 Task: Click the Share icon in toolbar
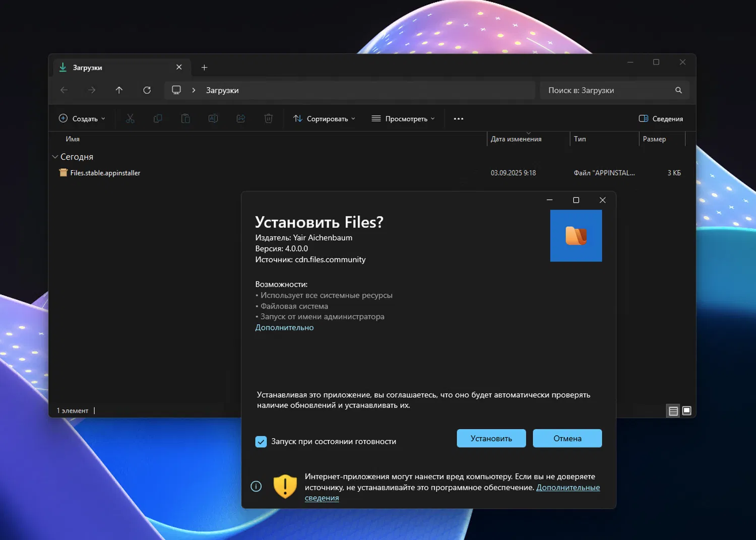tap(241, 118)
